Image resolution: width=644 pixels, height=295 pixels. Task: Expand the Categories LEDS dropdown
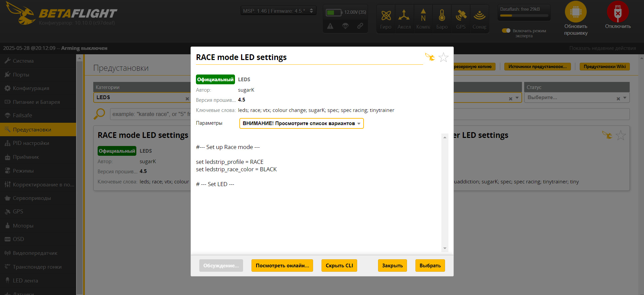142,97
